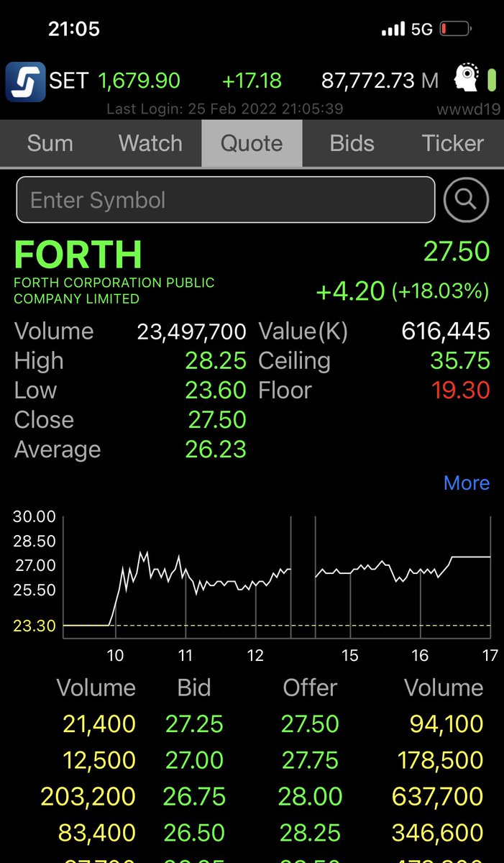Check the battery indicator in status bar

457,29
